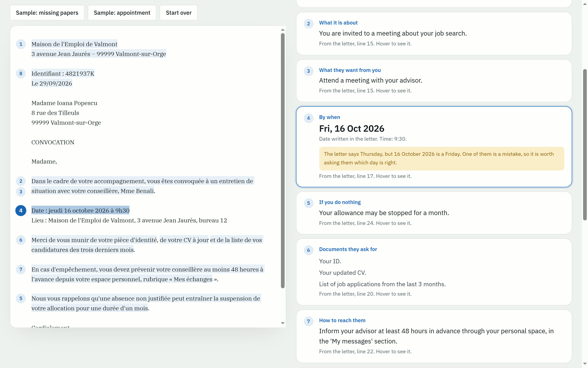Click 'Madame Ioana Popescu' in the letter
Image resolution: width=588 pixels, height=368 pixels.
pos(64,103)
